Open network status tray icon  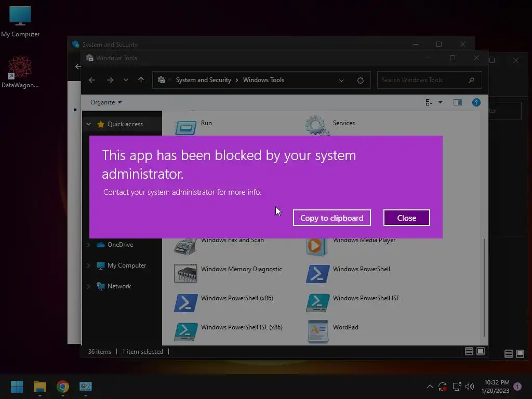pos(457,387)
